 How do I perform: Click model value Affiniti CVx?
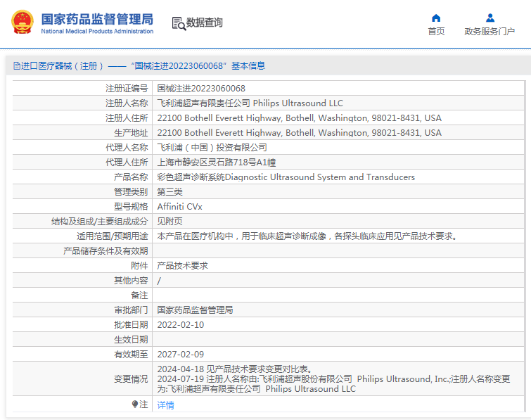click(179, 207)
